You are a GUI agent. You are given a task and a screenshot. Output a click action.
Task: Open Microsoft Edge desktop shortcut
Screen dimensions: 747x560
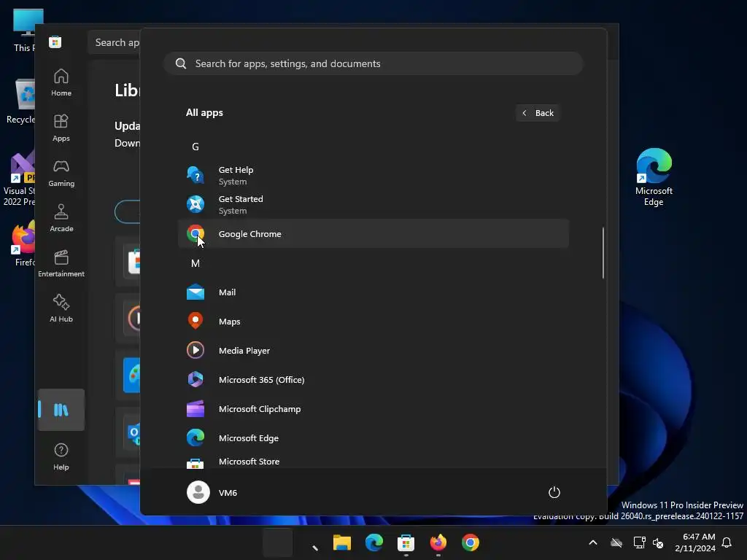[x=654, y=176]
